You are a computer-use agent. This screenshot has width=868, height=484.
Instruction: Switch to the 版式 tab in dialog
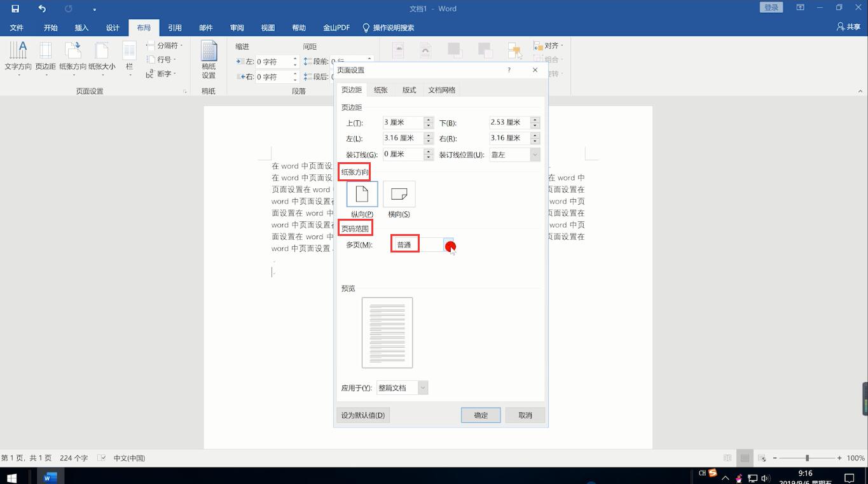(409, 90)
